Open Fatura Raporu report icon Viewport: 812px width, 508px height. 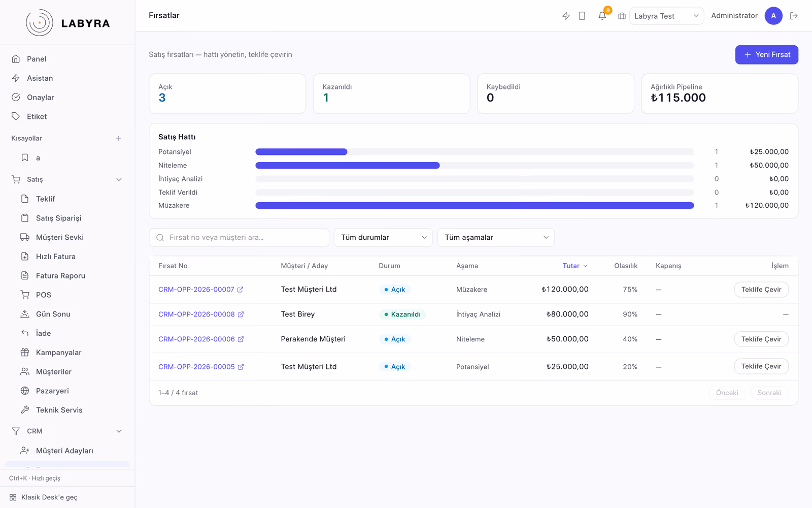point(24,275)
